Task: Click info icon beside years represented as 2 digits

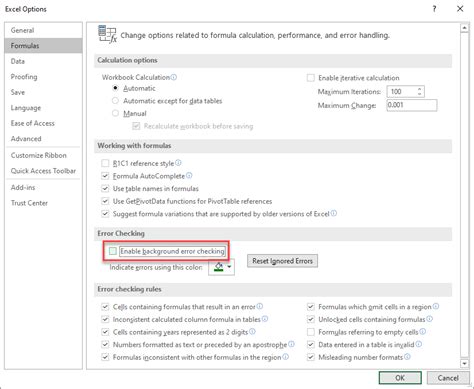Action: point(252,332)
